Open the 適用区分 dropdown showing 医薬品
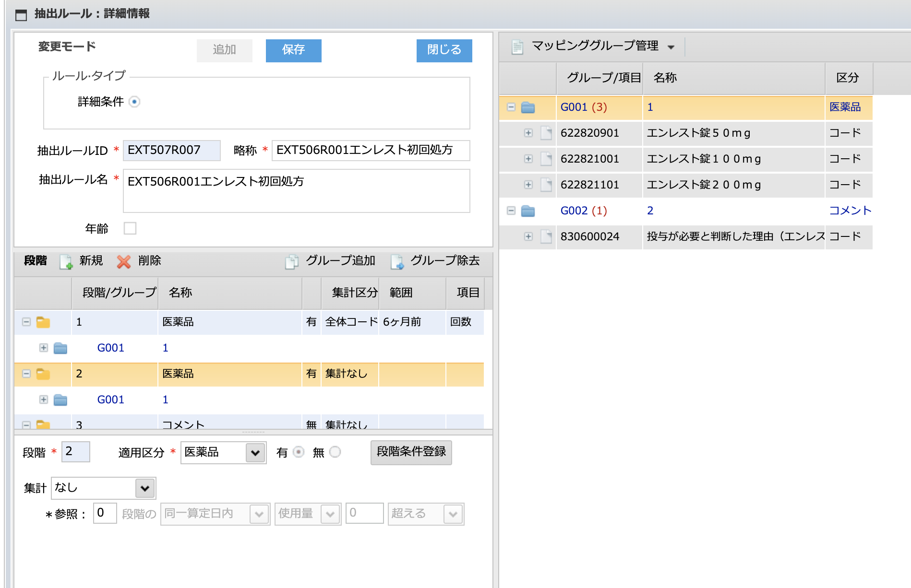Image resolution: width=911 pixels, height=588 pixels. click(223, 452)
